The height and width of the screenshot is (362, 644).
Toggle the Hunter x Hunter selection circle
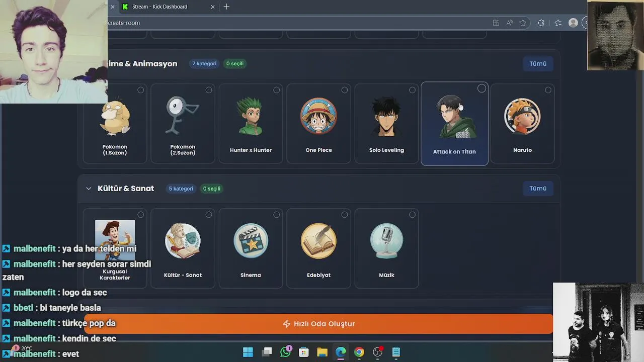276,90
